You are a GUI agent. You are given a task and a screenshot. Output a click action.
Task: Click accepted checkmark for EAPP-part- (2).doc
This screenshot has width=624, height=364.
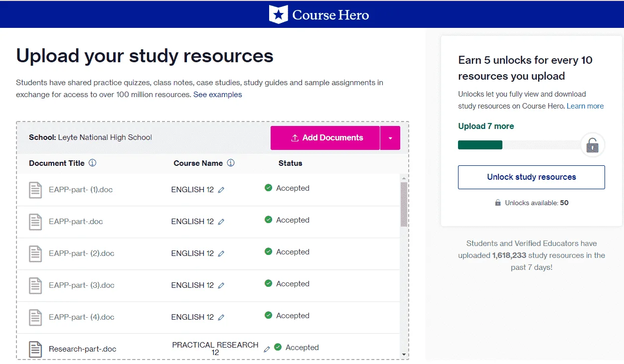pos(268,251)
